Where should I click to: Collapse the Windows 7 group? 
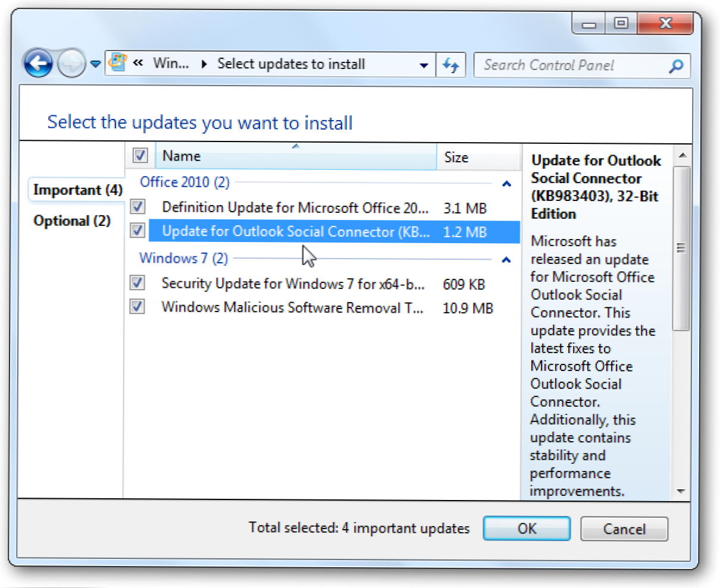(x=506, y=260)
